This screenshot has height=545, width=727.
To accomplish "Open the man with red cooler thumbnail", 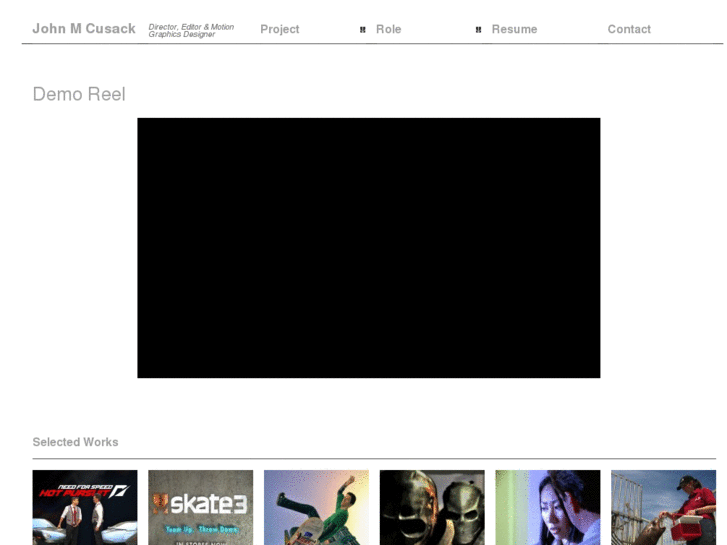I will click(663, 507).
